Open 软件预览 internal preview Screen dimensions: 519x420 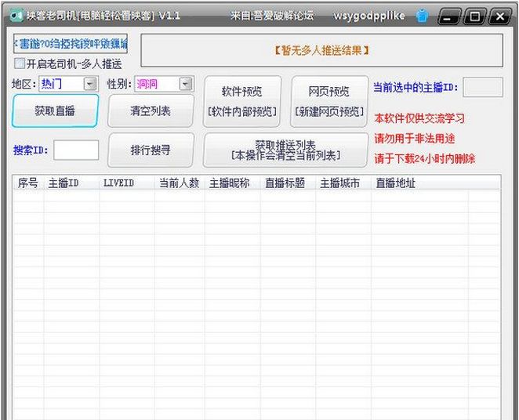pos(242,102)
